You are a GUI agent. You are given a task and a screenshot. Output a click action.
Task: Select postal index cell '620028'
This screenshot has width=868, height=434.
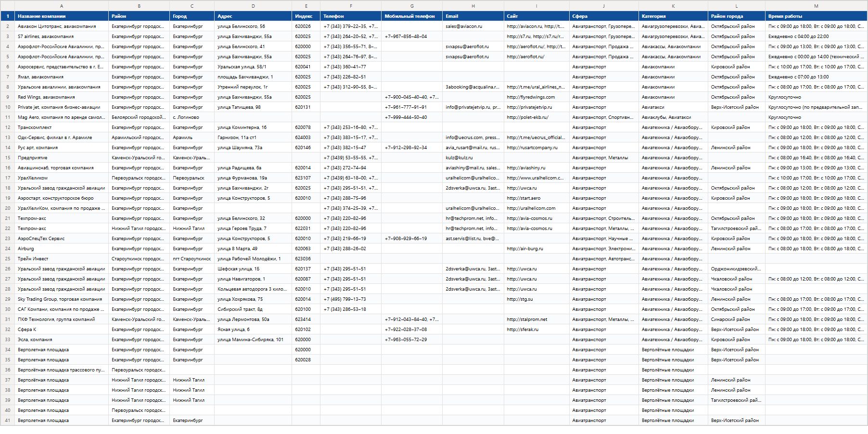[306, 360]
